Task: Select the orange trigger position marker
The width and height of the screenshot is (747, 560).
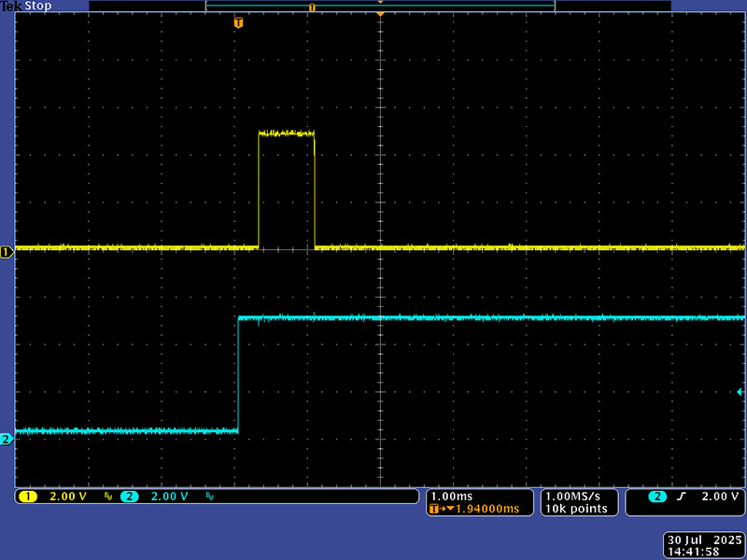Action: coord(238,22)
